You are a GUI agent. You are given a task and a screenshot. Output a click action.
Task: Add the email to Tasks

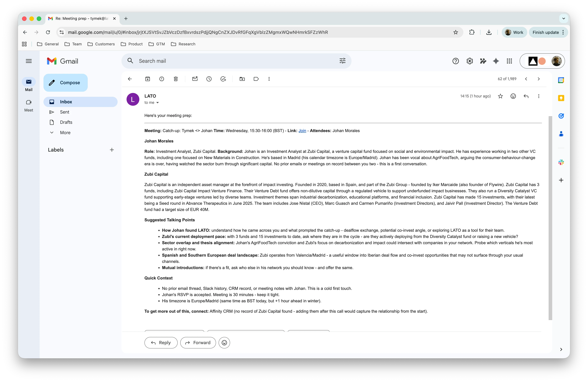tap(223, 79)
